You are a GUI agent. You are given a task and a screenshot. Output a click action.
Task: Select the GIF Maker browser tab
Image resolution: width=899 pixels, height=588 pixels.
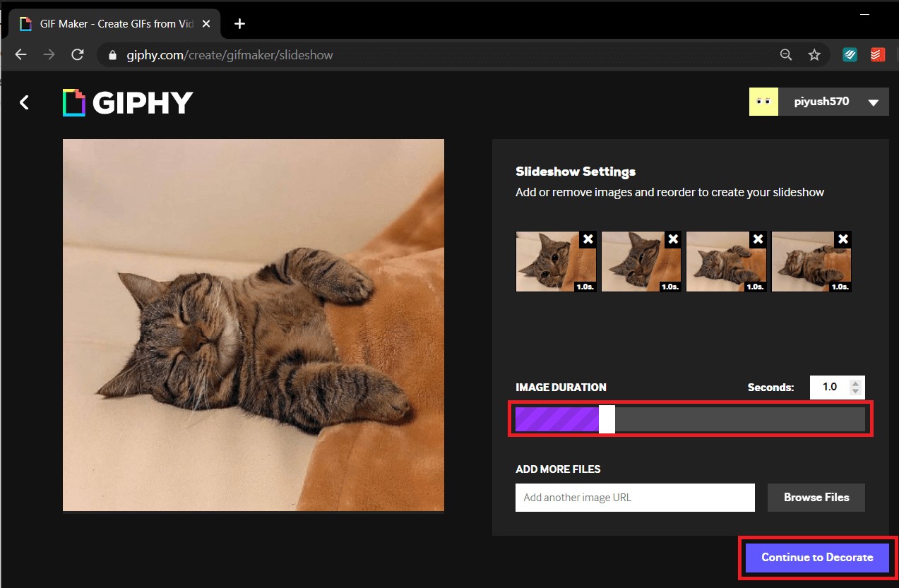(106, 24)
